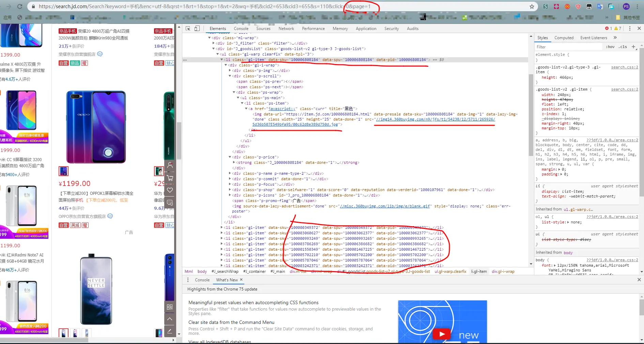644x344 pixels.
Task: Open the Application tab
Action: pyautogui.click(x=366, y=29)
